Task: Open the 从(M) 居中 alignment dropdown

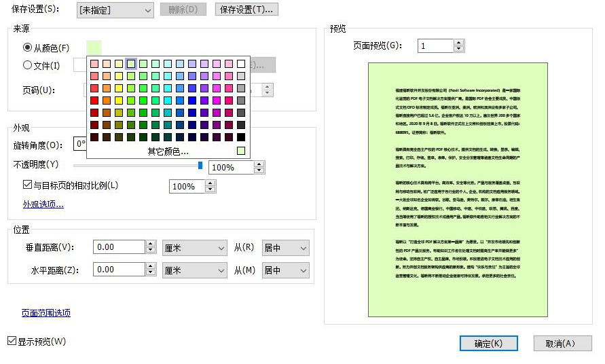Action: (286, 270)
